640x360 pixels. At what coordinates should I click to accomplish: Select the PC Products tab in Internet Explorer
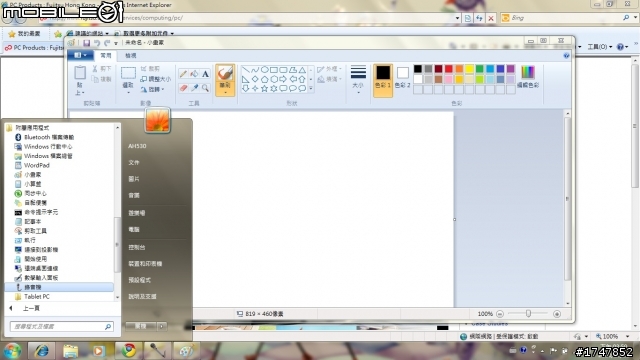click(33, 48)
